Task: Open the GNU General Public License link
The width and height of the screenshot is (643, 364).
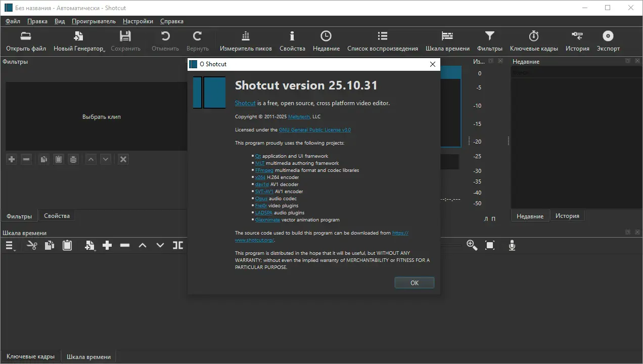Action: pos(314,130)
